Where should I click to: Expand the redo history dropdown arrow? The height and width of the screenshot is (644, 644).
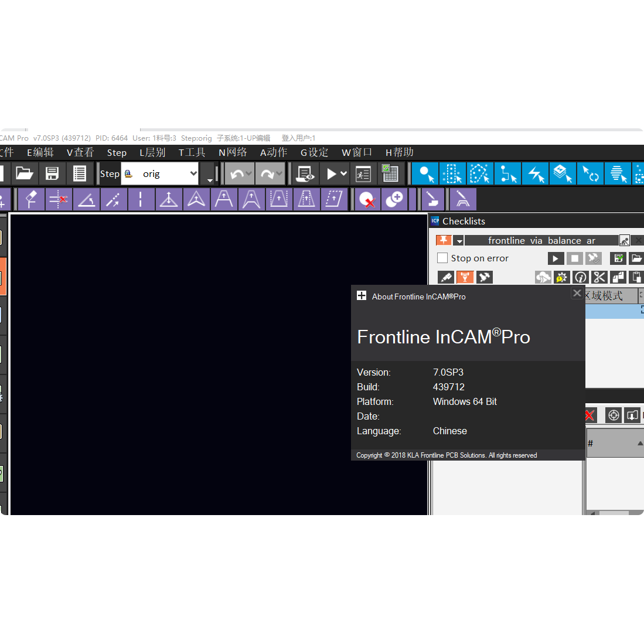coord(280,173)
